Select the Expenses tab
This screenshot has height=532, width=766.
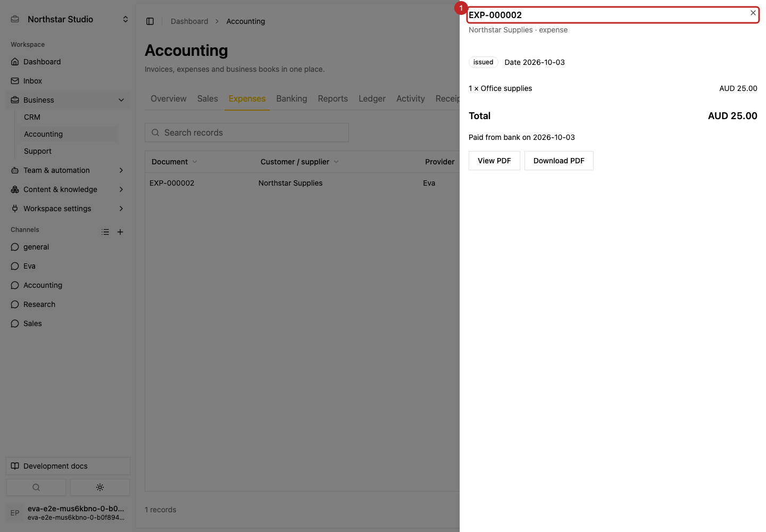point(247,99)
